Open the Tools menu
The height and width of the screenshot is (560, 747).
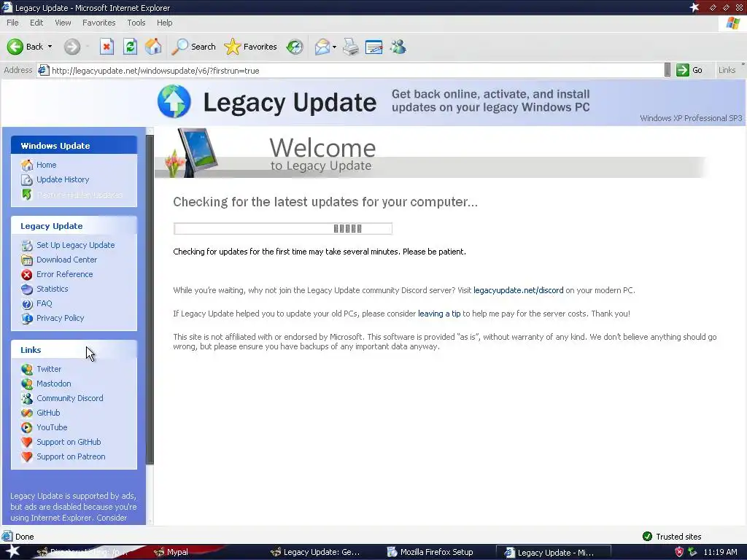tap(136, 23)
